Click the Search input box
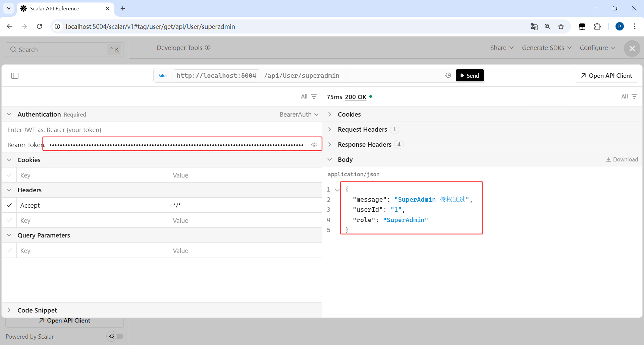 64,50
